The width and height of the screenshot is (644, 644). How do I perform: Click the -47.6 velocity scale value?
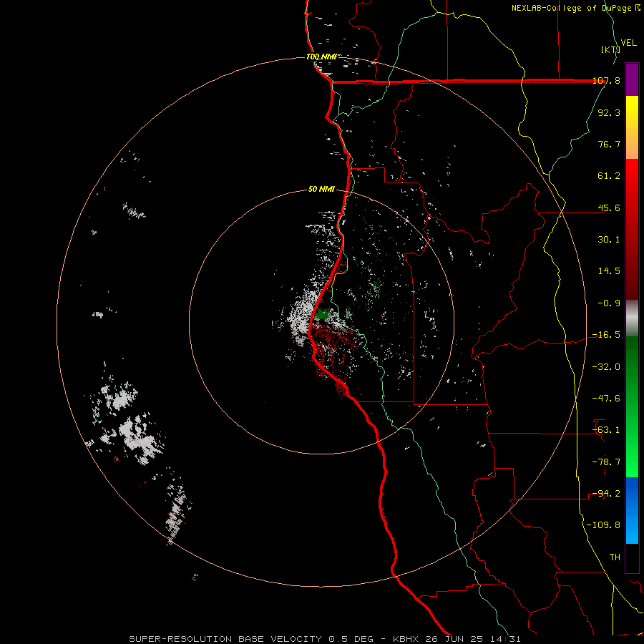pos(606,399)
